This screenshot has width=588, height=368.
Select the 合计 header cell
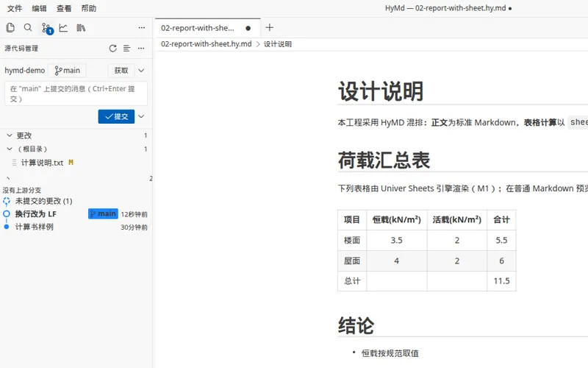point(501,219)
